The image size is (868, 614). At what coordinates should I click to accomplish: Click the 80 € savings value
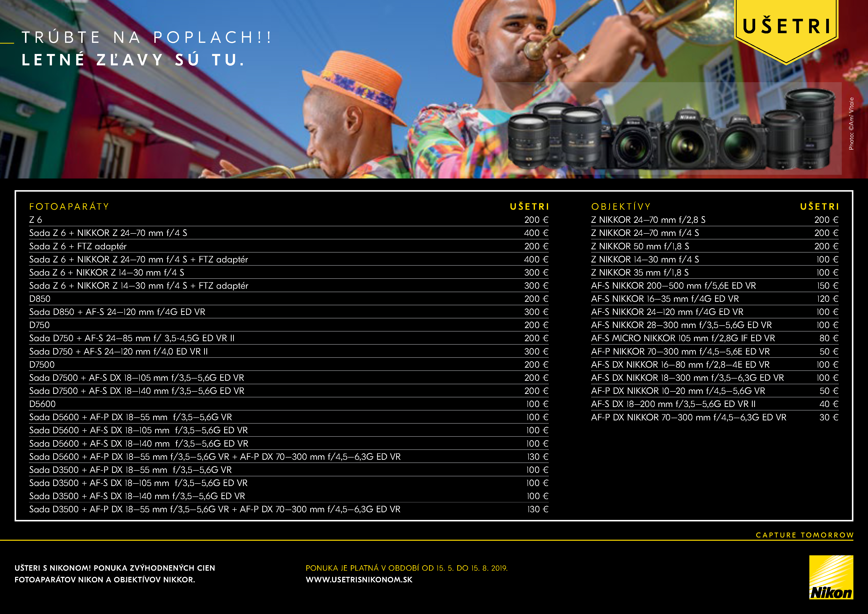[829, 338]
